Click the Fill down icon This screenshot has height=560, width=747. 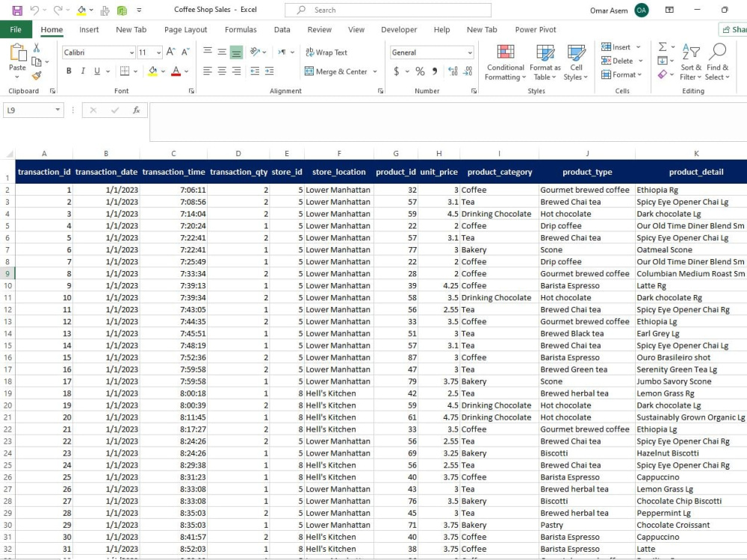point(663,60)
